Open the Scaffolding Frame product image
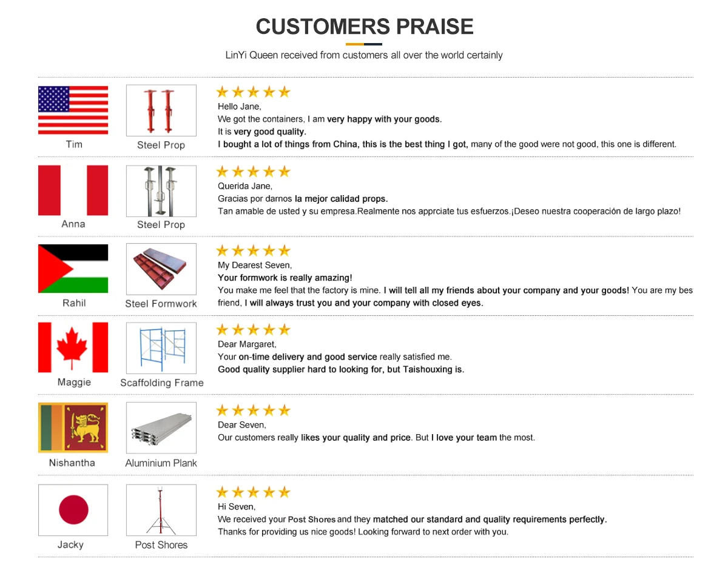 161,348
